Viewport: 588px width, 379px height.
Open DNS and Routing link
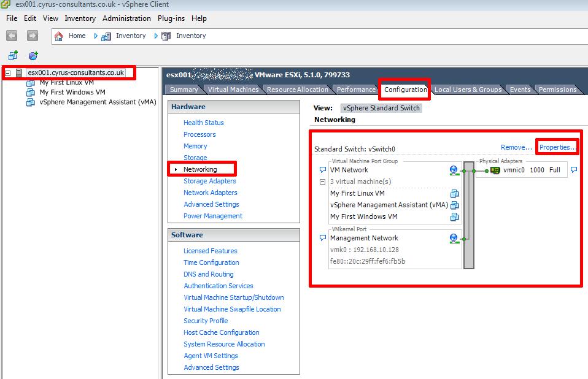209,274
